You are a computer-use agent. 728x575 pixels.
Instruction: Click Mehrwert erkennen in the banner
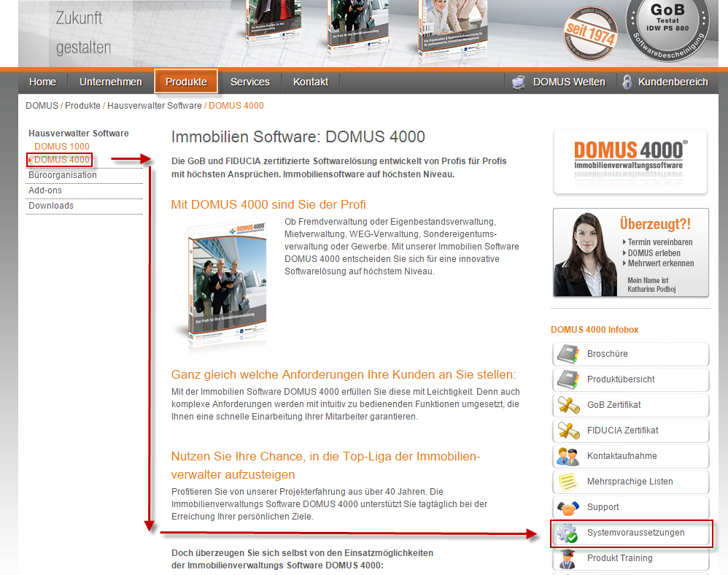pos(660,263)
